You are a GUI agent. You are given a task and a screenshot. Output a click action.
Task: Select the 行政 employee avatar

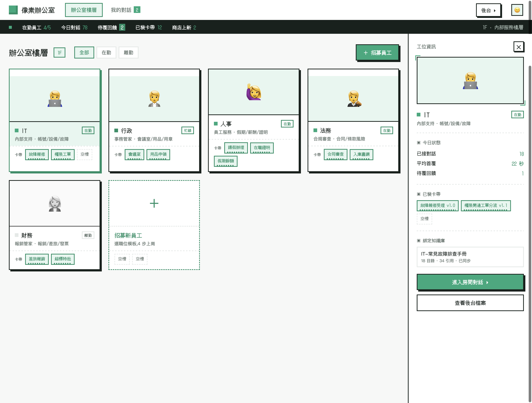[x=154, y=99]
